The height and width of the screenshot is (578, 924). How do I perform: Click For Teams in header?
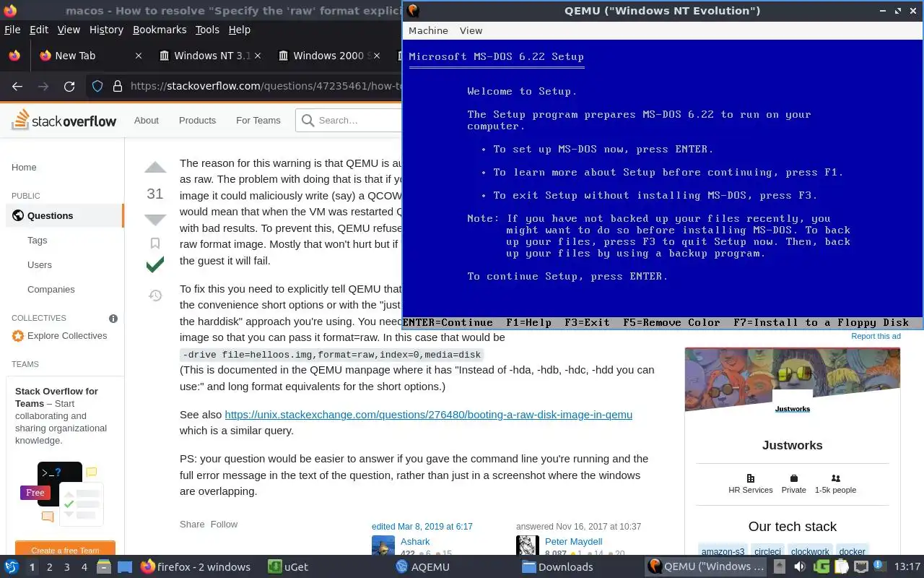[x=258, y=121]
